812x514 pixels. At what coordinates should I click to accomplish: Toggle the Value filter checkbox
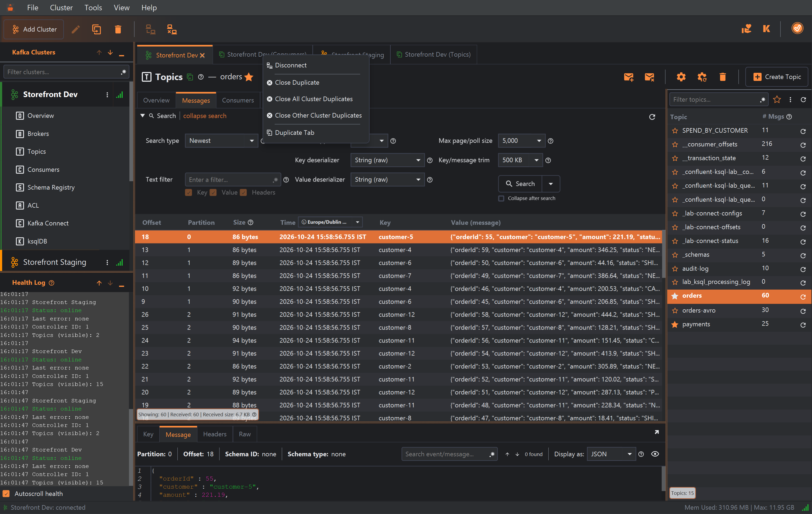click(213, 192)
